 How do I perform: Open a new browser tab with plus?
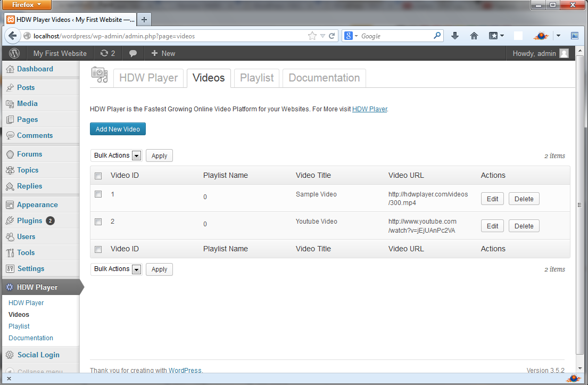coord(144,20)
